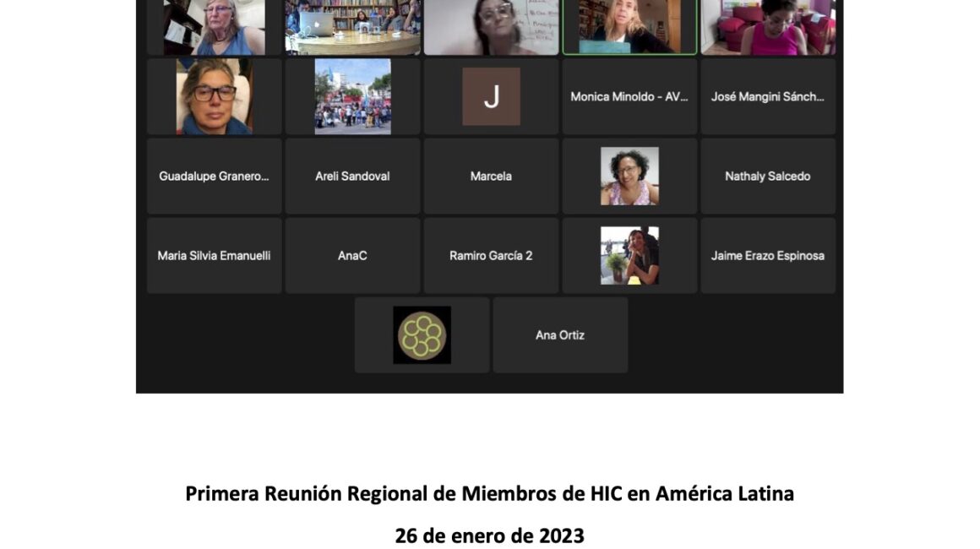Click the curly-haired woman profile photo

coord(629,177)
